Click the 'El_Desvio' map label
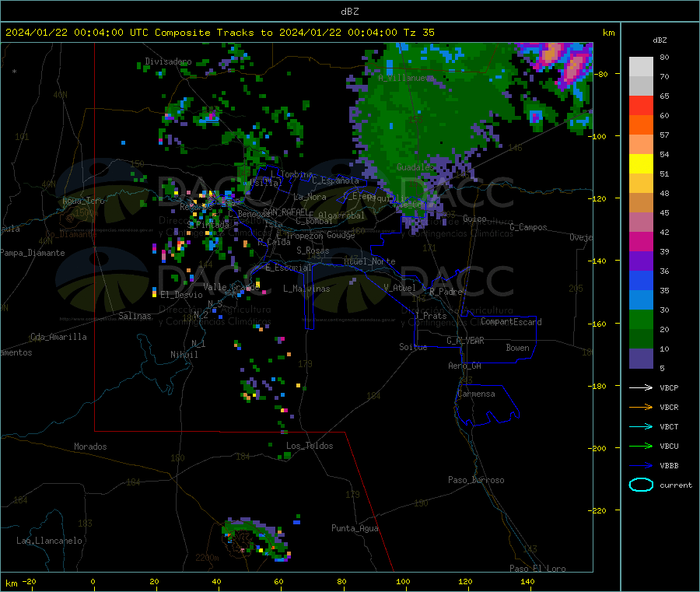This screenshot has height=592, width=700. tap(181, 295)
